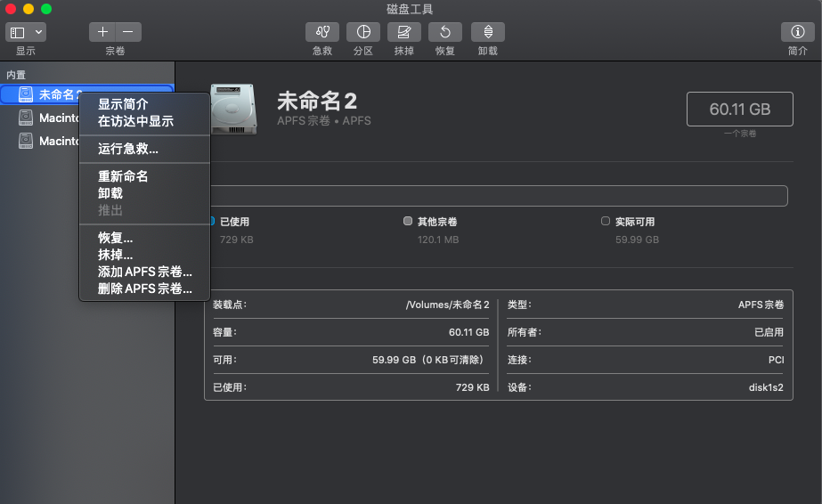Choose 添加 APFS 宗卷... menu entry
822x504 pixels.
point(144,272)
